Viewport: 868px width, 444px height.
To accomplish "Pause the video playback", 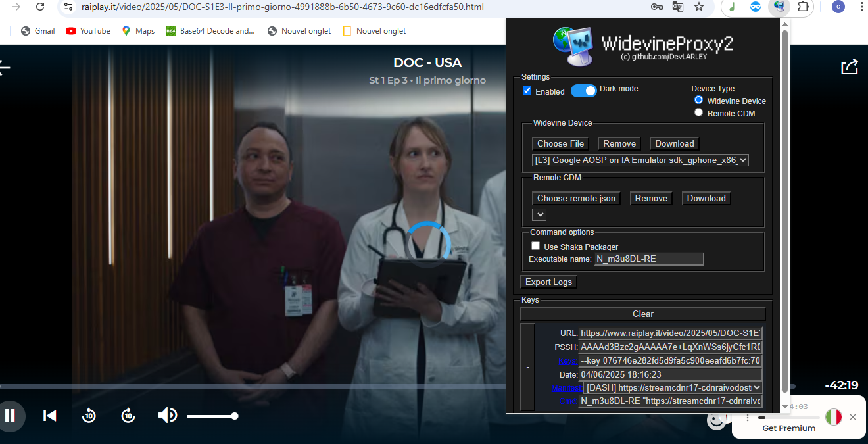I will [x=10, y=415].
